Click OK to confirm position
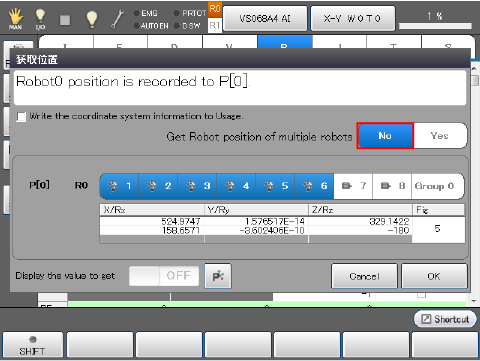 click(434, 276)
